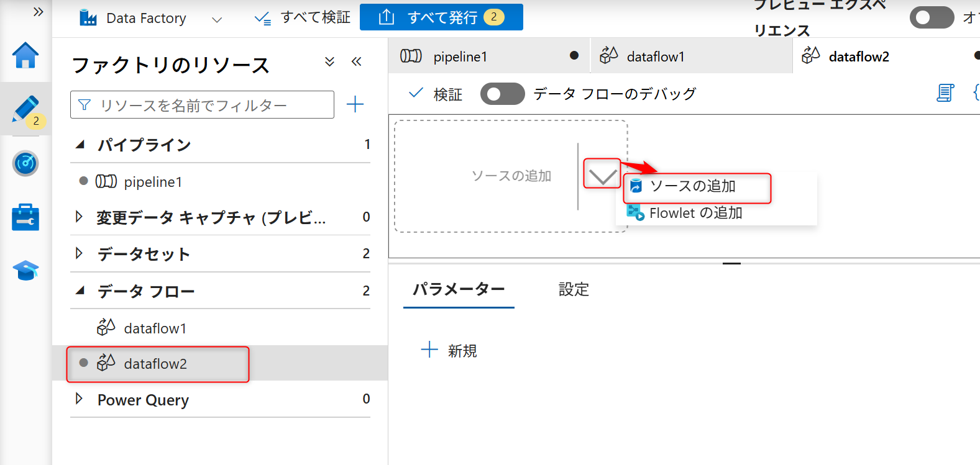The height and width of the screenshot is (465, 980).
Task: Click 新規 to add a parameter
Action: pyautogui.click(x=449, y=351)
